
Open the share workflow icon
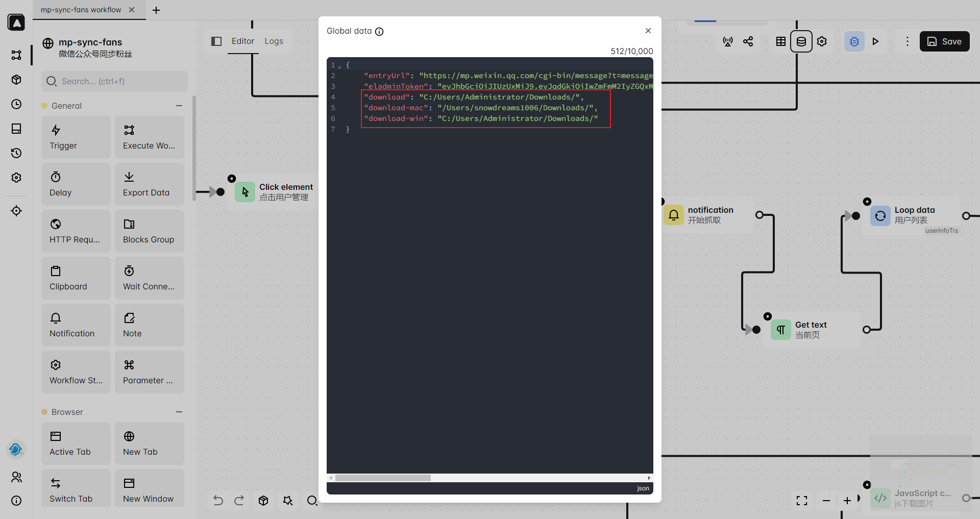click(748, 41)
